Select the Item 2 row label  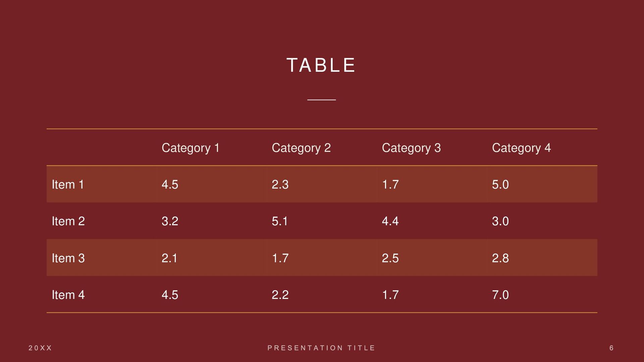point(68,221)
